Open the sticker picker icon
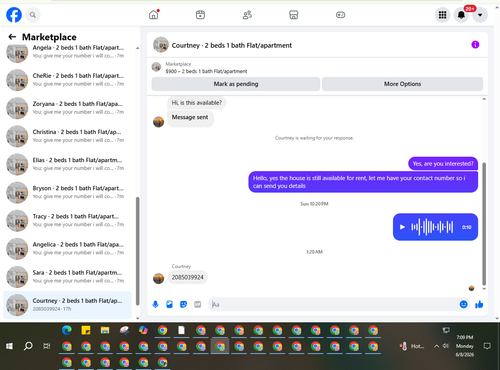 (x=183, y=304)
